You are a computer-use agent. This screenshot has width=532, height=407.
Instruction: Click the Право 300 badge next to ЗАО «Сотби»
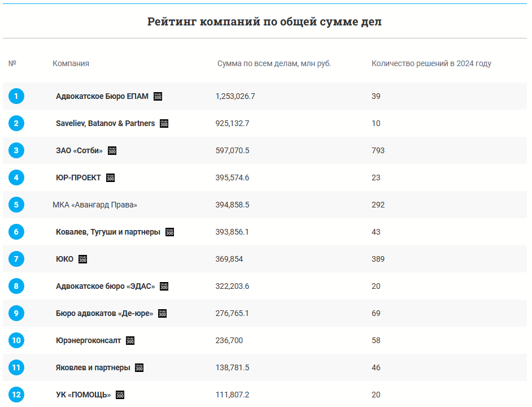coord(112,150)
